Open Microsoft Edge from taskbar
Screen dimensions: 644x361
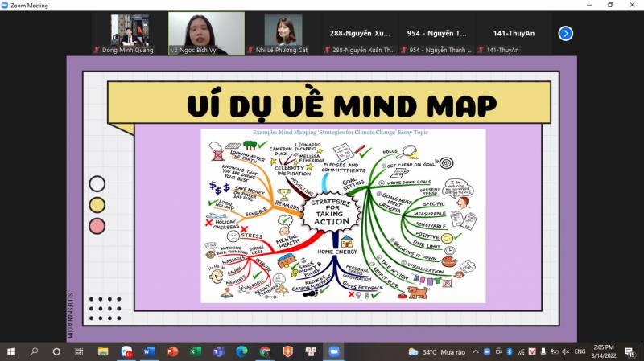242,352
